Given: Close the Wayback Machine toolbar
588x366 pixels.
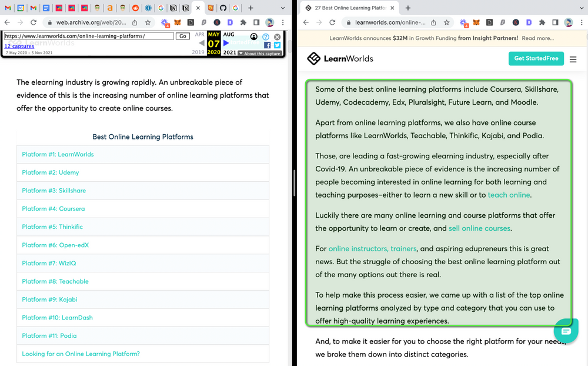Looking at the screenshot, I should [278, 36].
